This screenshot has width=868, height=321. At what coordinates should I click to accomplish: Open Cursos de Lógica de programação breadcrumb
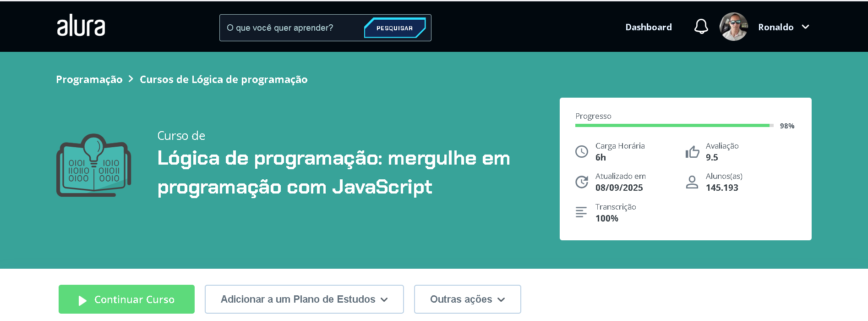(x=224, y=79)
